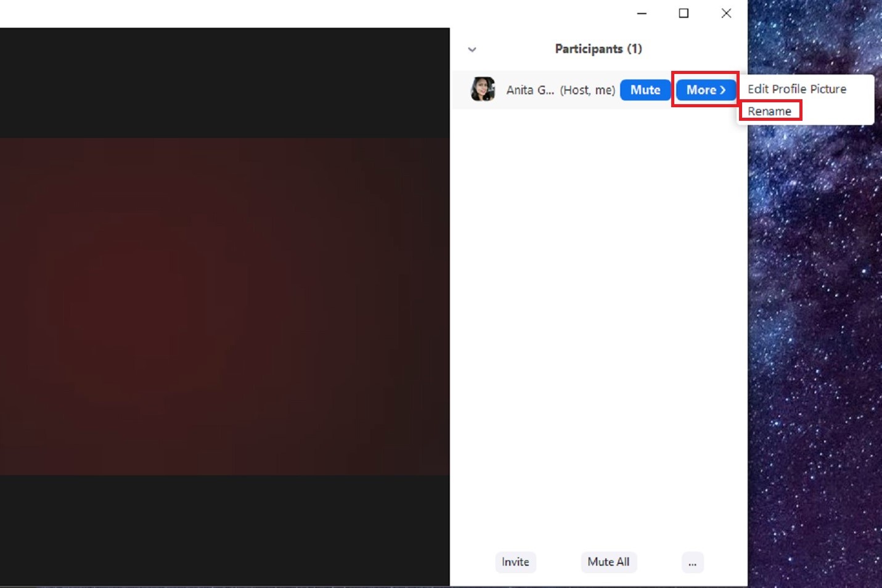The height and width of the screenshot is (588, 882).
Task: Click the Invite button
Action: 515,562
